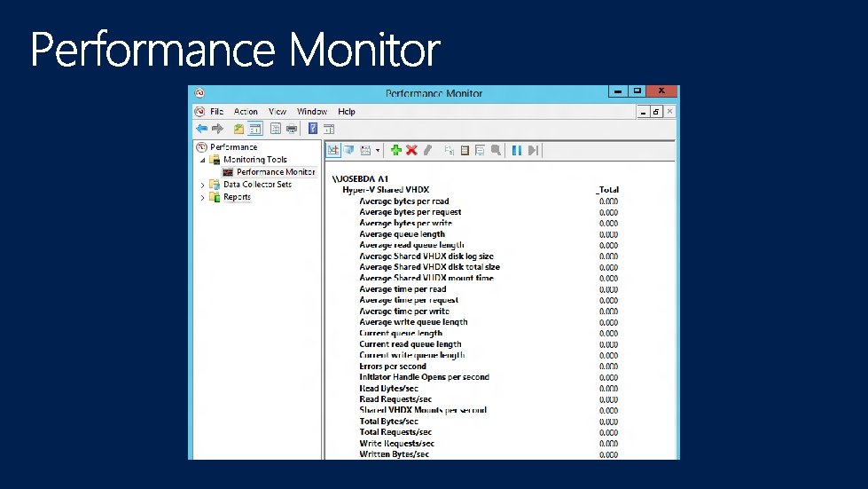The height and width of the screenshot is (489, 868).
Task: Click the Paste Counter List icon
Action: [465, 150]
